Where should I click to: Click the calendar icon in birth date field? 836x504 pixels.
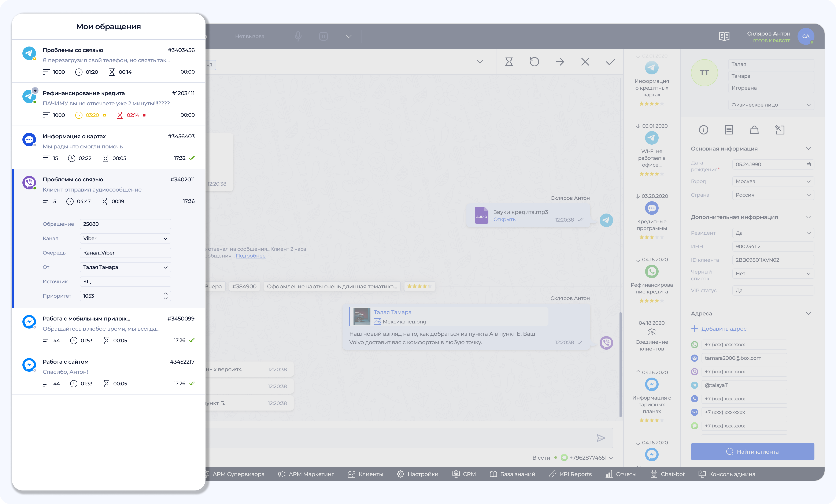809,164
